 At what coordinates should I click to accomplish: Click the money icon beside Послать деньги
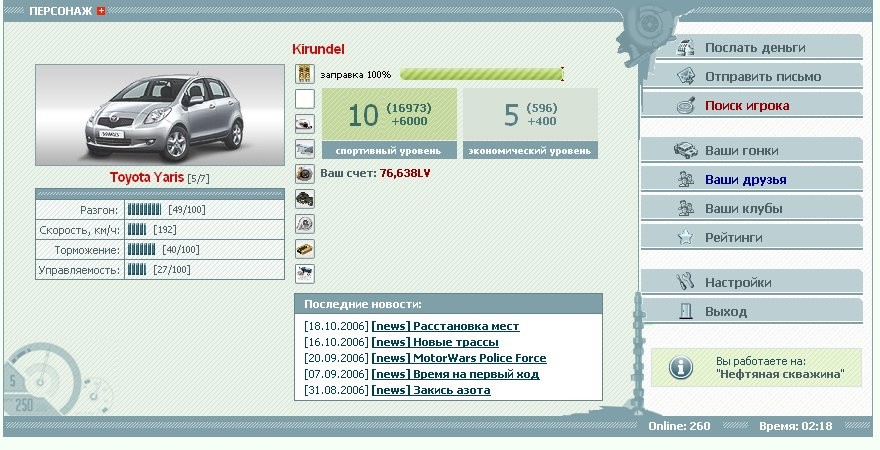click(x=685, y=48)
